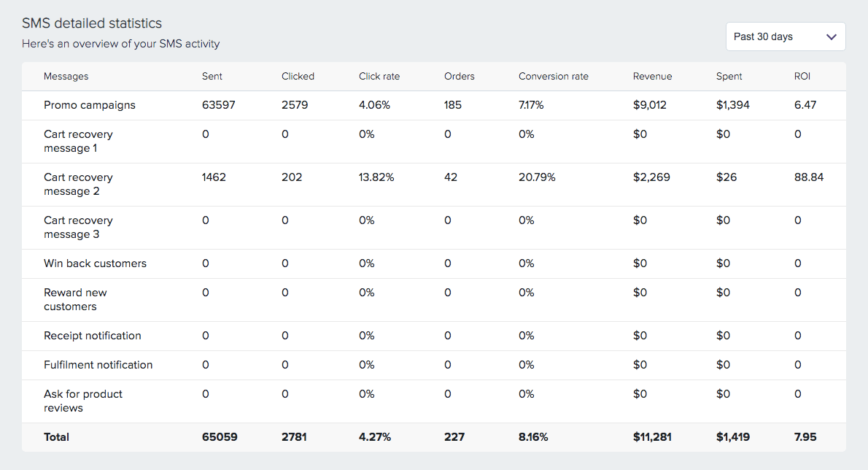Screen dimensions: 868x470
Task: Sort by the Orders column
Action: point(458,76)
